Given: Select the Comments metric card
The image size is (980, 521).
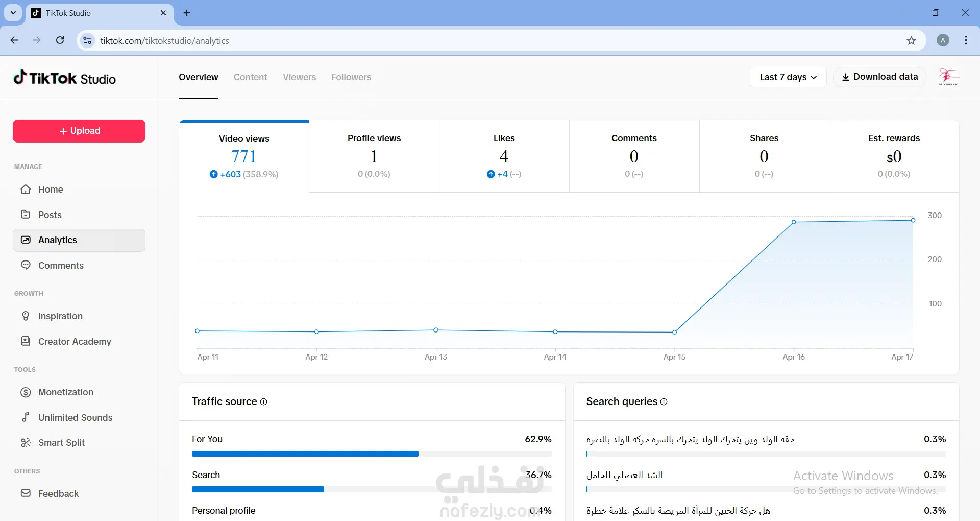Looking at the screenshot, I should tap(634, 156).
